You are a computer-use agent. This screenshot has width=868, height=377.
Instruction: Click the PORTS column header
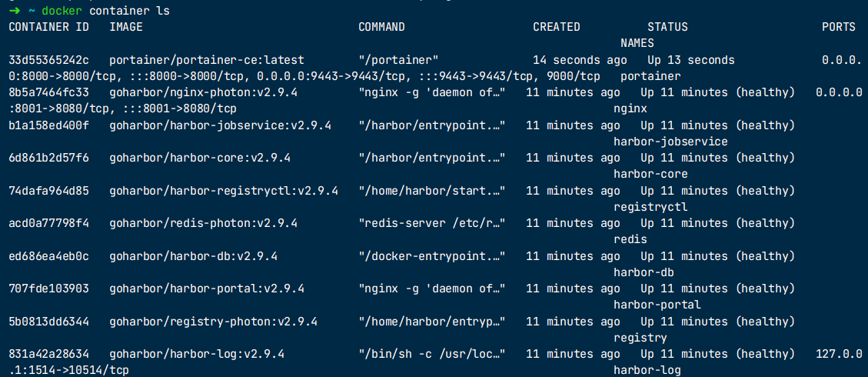pos(839,27)
